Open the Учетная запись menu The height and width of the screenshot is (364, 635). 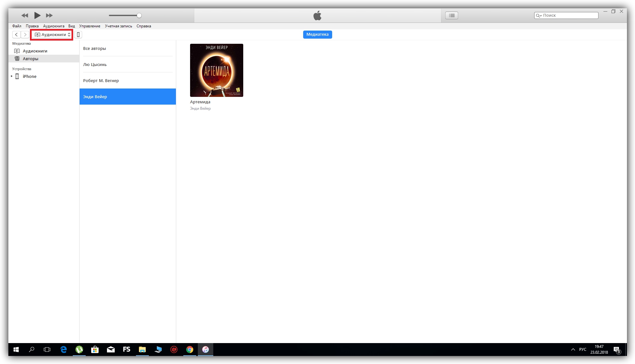[x=119, y=26]
